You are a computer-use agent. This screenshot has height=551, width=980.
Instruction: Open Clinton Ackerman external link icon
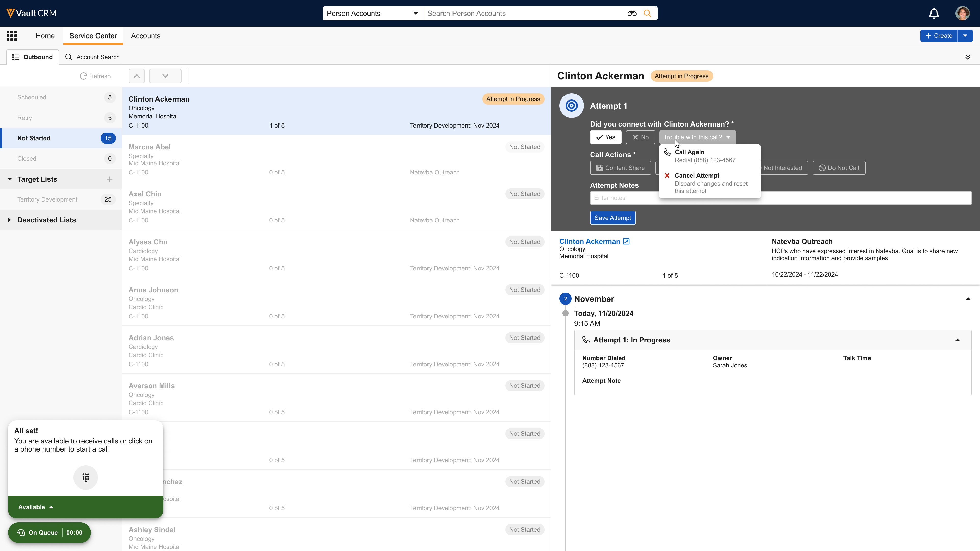pyautogui.click(x=626, y=242)
